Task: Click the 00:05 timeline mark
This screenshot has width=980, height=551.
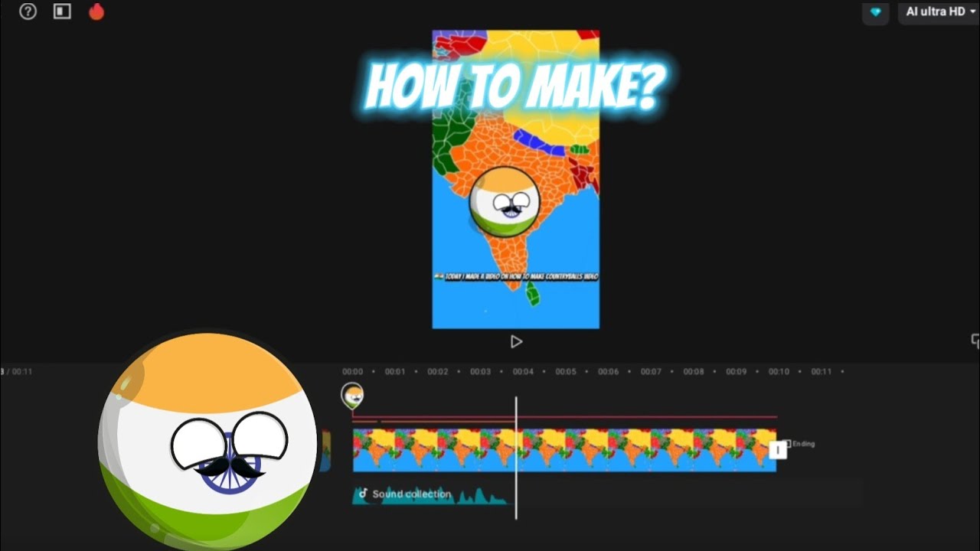Action: coord(566,372)
